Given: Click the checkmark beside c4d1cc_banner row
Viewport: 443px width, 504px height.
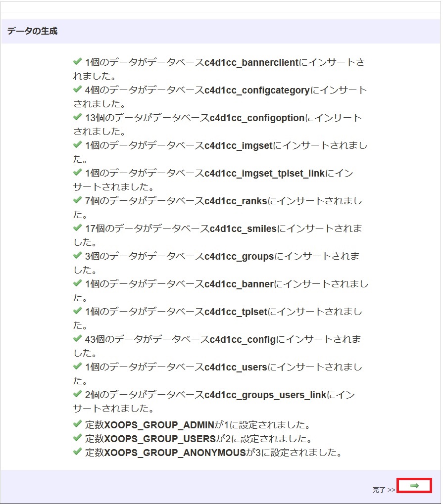Looking at the screenshot, I should click(x=77, y=283).
